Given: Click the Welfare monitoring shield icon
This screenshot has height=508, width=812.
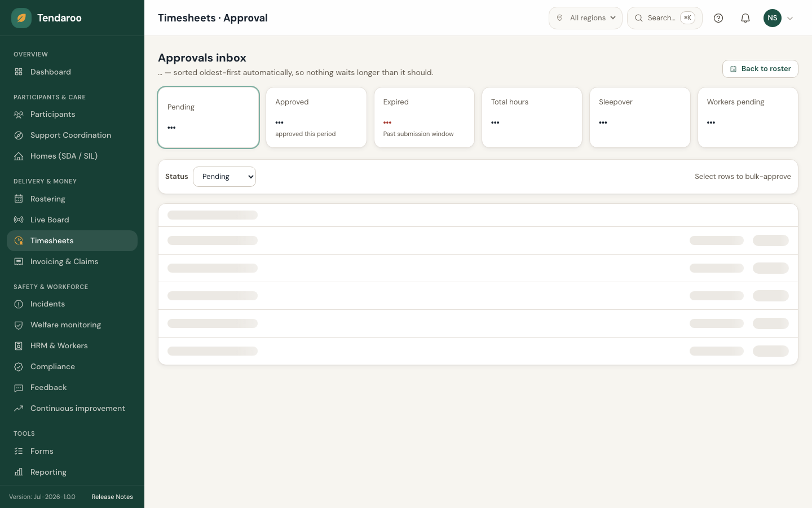Looking at the screenshot, I should (x=19, y=325).
